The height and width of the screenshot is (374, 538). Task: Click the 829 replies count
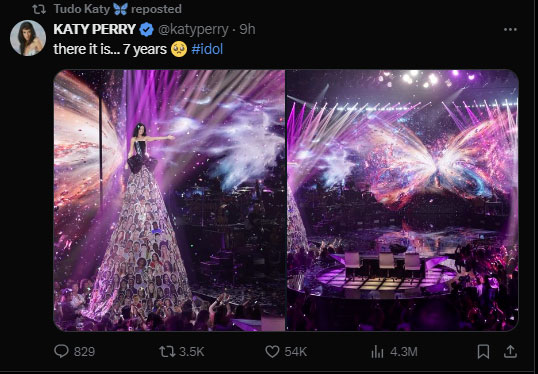tap(84, 352)
